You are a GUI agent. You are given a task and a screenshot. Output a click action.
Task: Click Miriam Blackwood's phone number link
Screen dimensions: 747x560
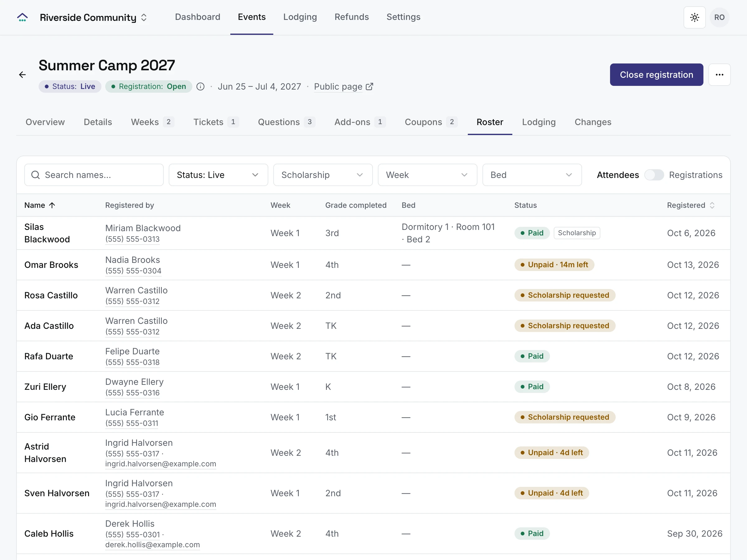click(x=132, y=239)
